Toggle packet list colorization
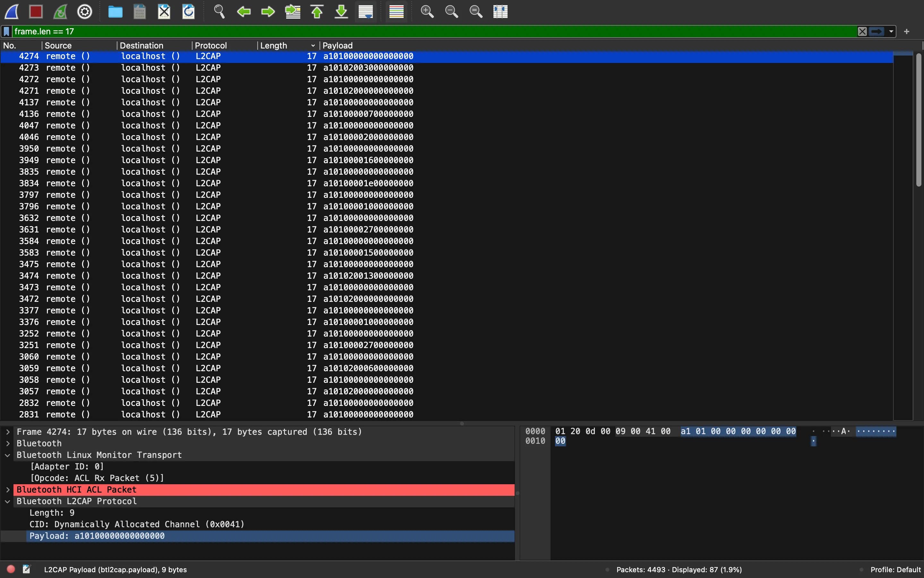Screen dimensions: 924x578 (396, 12)
